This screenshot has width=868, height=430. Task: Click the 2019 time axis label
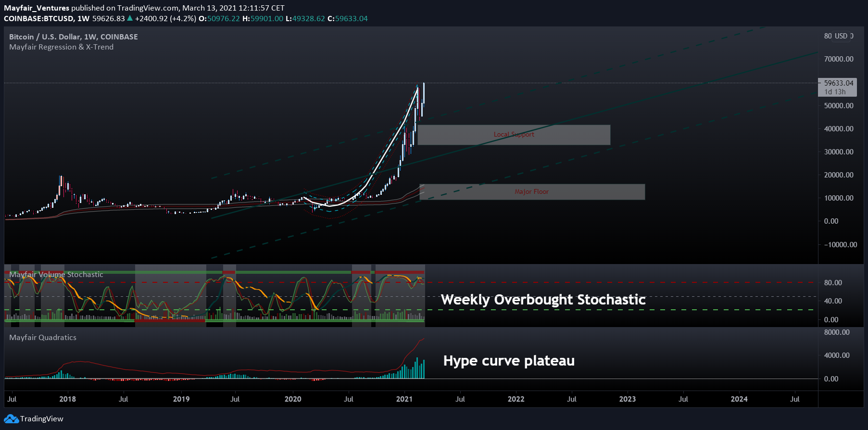181,399
